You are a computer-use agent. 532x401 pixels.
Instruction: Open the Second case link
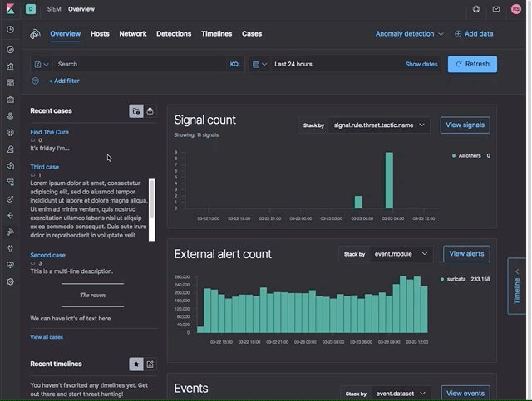[47, 255]
